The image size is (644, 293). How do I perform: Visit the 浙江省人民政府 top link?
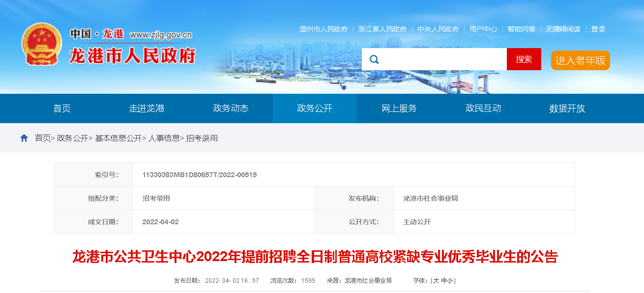coord(382,29)
